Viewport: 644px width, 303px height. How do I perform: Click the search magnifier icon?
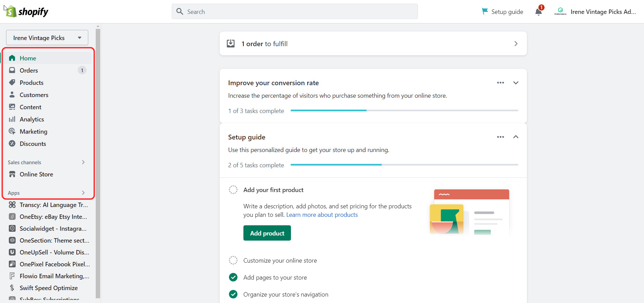click(180, 12)
